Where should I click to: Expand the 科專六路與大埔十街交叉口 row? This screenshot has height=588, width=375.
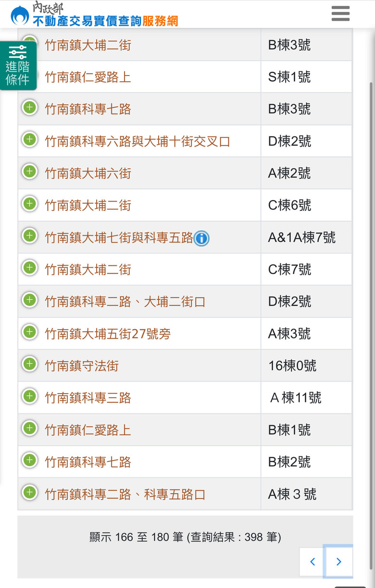pos(30,139)
